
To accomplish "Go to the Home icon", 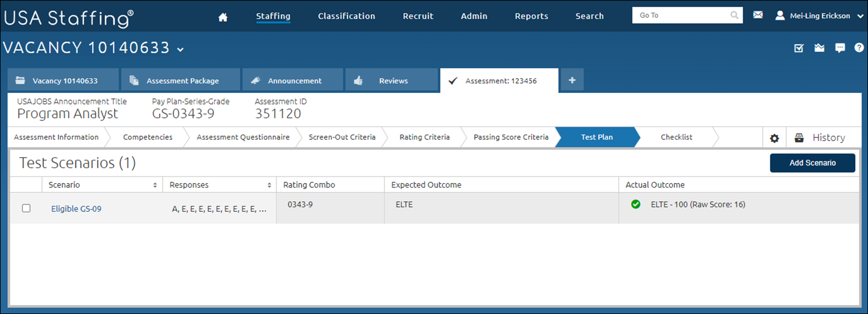I will click(x=223, y=17).
